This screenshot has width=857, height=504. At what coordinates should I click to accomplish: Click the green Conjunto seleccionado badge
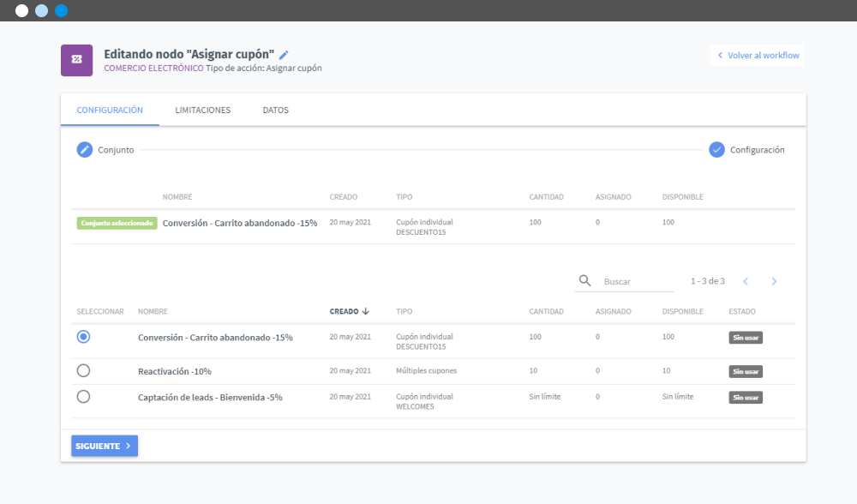click(117, 223)
